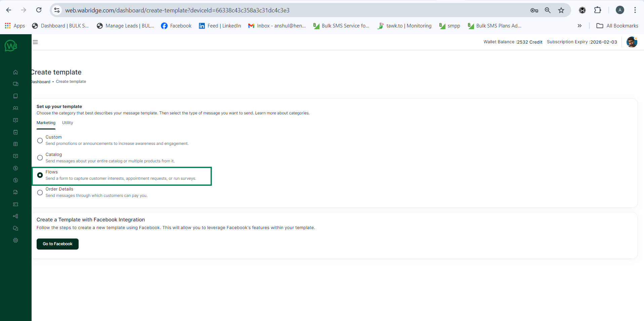Screen dimensions: 644x321
Task: Select the Flows radio option
Action: tap(40, 175)
